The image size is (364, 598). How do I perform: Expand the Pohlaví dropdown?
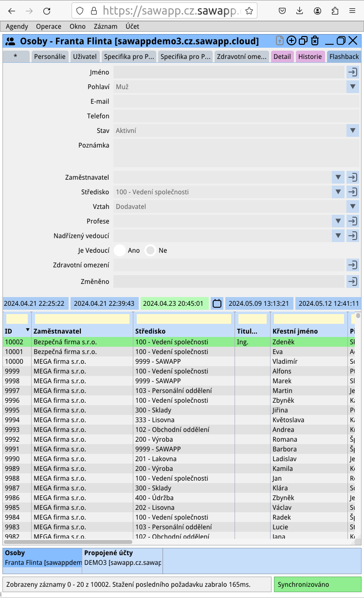coord(352,87)
